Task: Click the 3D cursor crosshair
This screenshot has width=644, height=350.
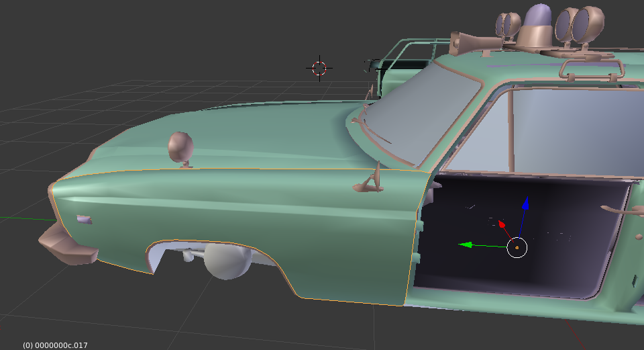Action: [x=319, y=69]
